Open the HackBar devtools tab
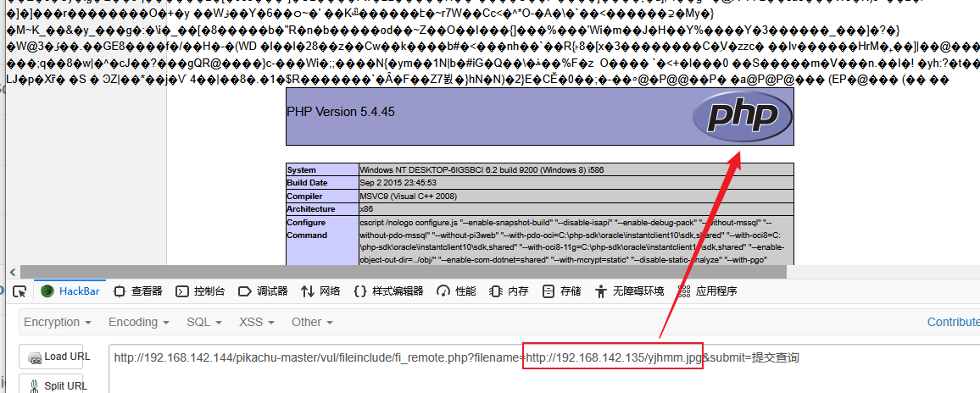 pyautogui.click(x=70, y=291)
